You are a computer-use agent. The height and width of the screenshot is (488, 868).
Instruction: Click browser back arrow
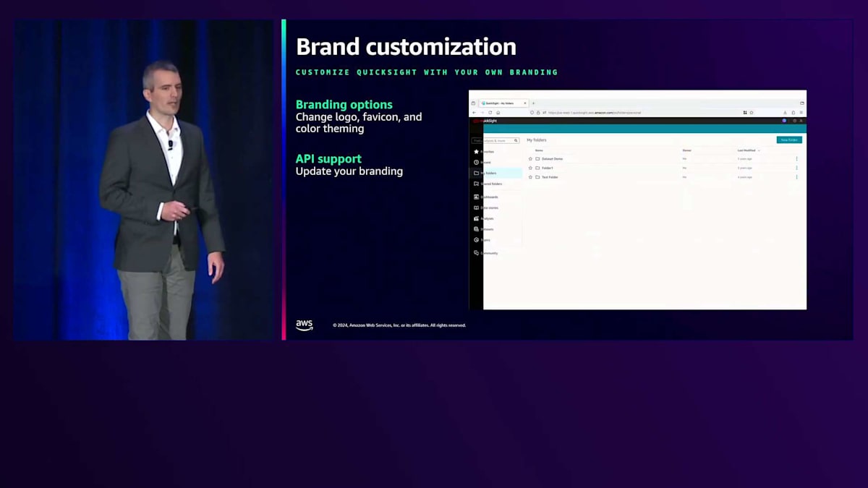(474, 113)
